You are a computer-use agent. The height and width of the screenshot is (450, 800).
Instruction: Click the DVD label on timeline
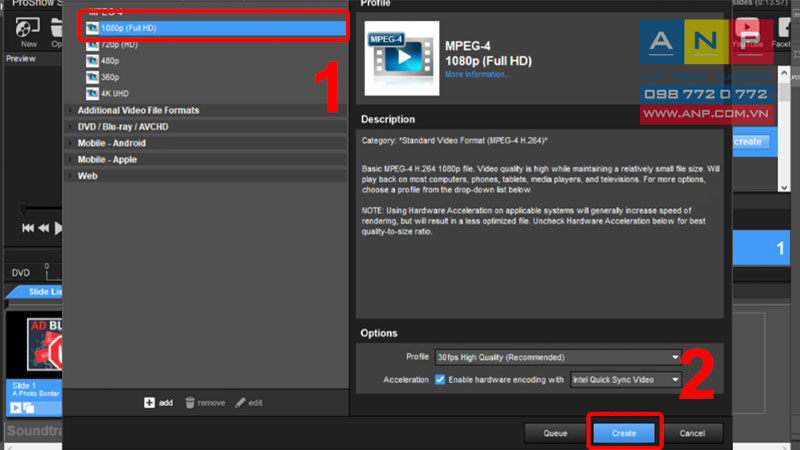tap(21, 273)
